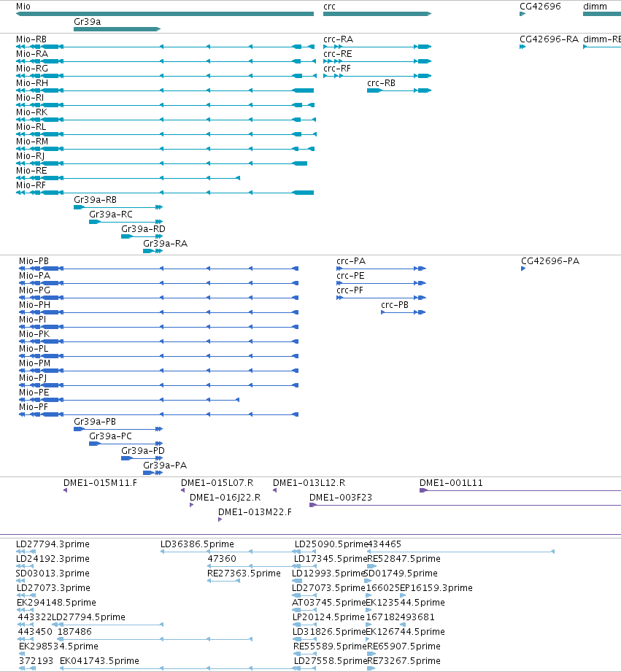Select transcript crc-RE
This screenshot has height=672, width=621.
click(338, 54)
